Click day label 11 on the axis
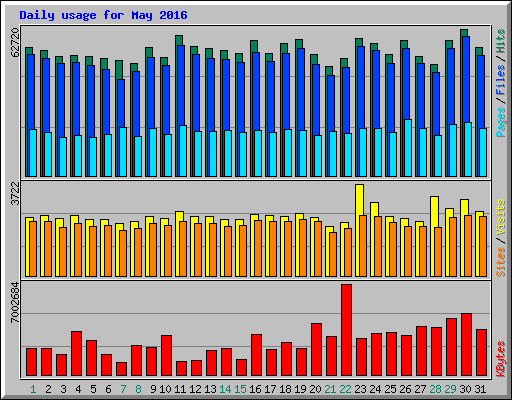The image size is (512, 400). (x=180, y=389)
